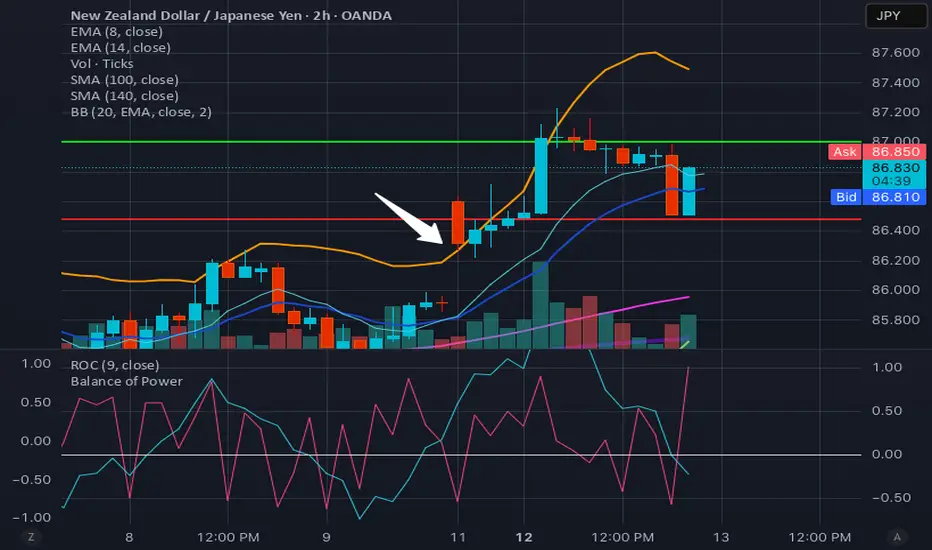Select the green horizontal resistance line
Screen dimensions: 932x550
[x=461, y=142]
